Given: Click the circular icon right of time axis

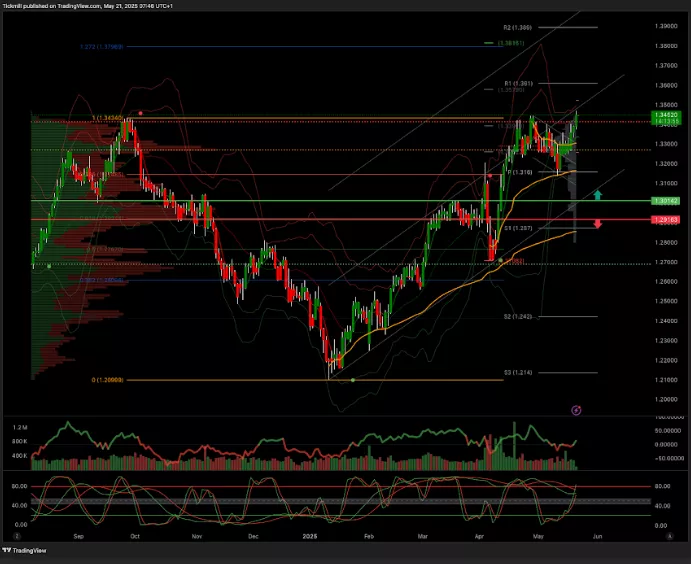Looking at the screenshot, I should tap(668, 536).
